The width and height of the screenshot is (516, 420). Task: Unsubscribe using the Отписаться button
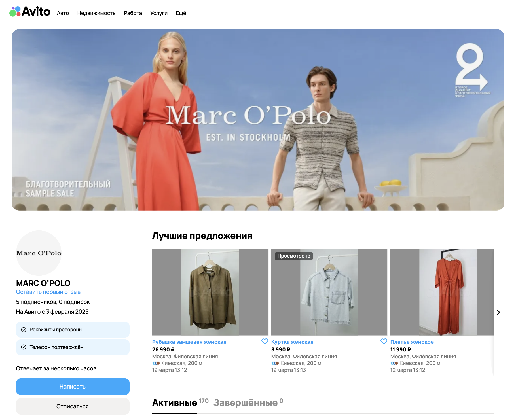[x=73, y=406]
